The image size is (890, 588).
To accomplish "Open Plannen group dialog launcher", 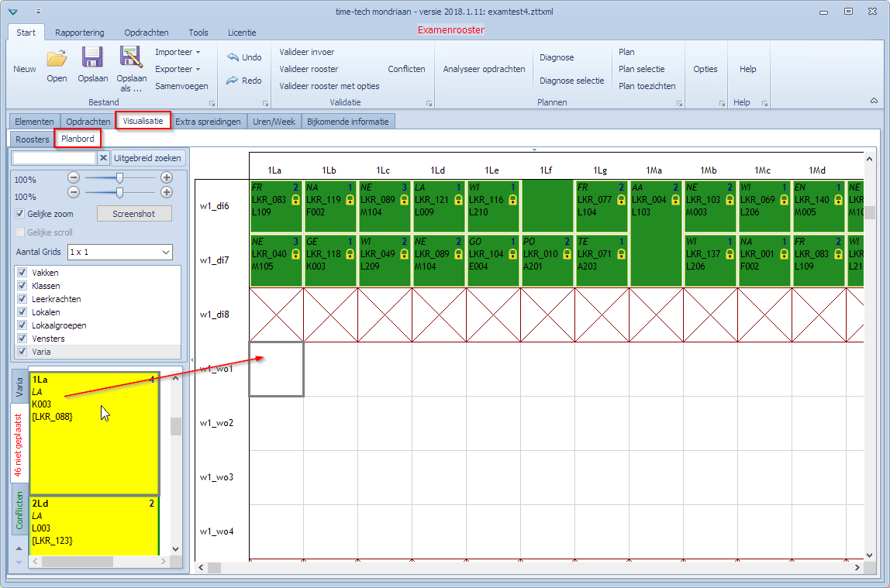I will click(x=679, y=103).
